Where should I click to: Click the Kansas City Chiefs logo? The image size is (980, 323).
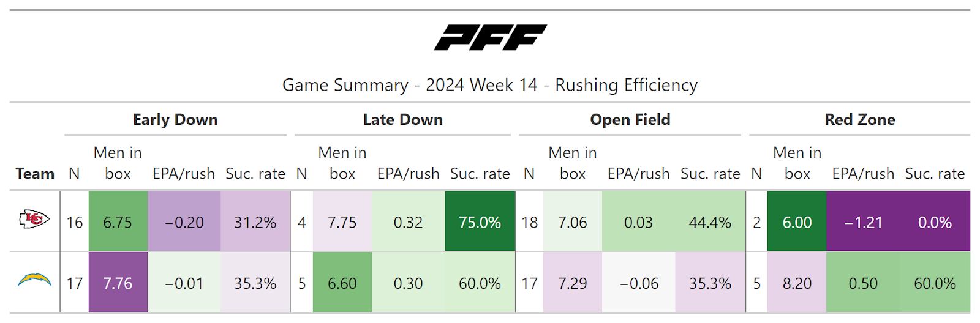(34, 219)
